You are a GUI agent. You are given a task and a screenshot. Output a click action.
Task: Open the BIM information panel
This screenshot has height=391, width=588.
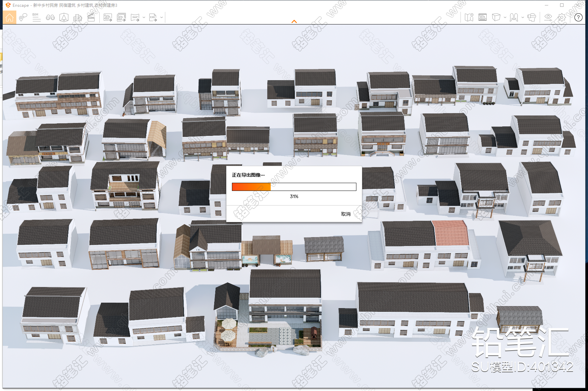(36, 17)
